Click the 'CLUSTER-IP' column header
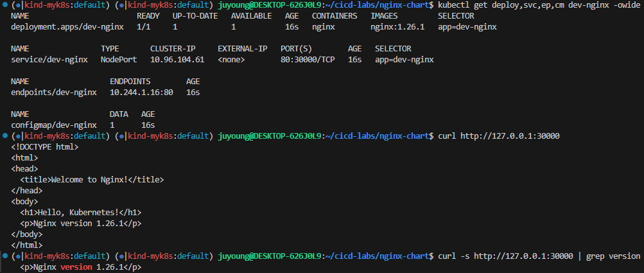Viewport: 644px width, 273px height. [x=173, y=49]
